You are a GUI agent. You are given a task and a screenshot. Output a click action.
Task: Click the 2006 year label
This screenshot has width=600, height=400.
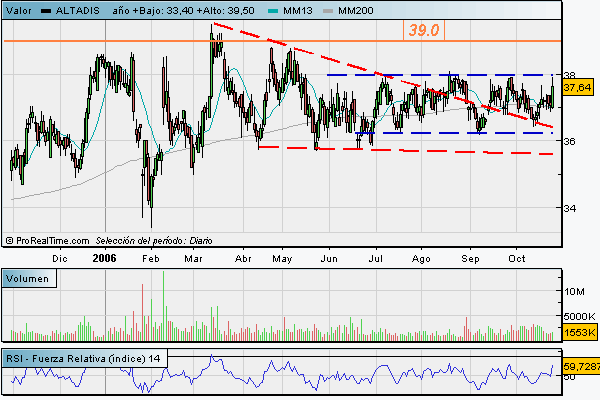(x=104, y=258)
